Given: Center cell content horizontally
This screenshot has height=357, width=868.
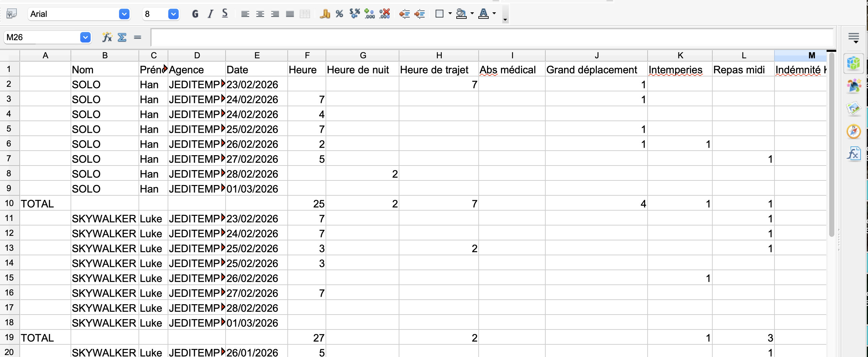Looking at the screenshot, I should pos(260,14).
